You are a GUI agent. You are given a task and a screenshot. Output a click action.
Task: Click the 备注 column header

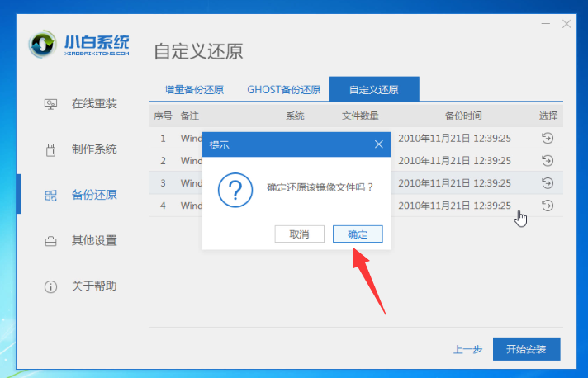pyautogui.click(x=190, y=116)
